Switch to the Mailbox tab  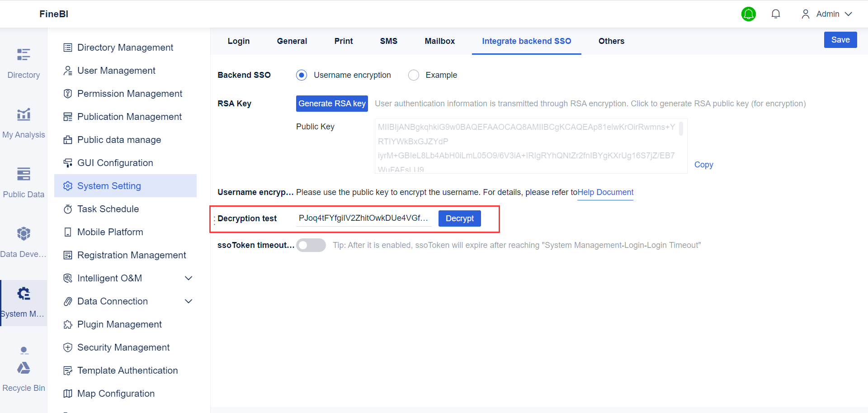[439, 41]
